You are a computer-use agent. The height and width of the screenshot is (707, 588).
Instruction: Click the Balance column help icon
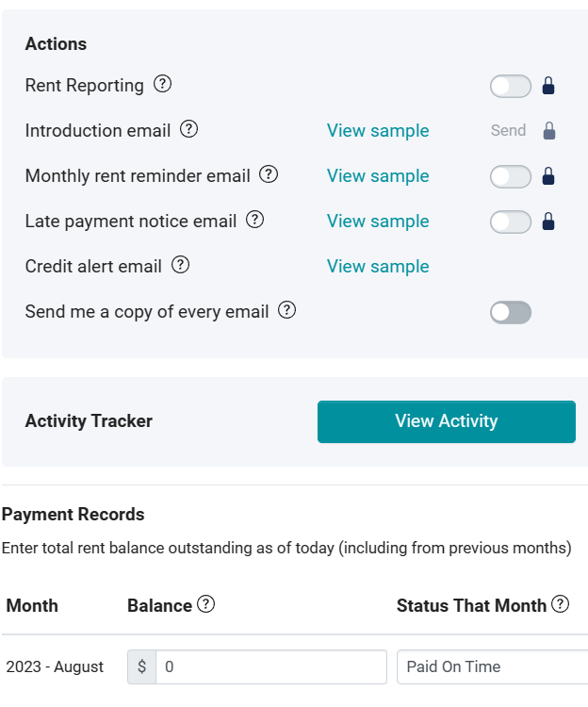coord(206,603)
